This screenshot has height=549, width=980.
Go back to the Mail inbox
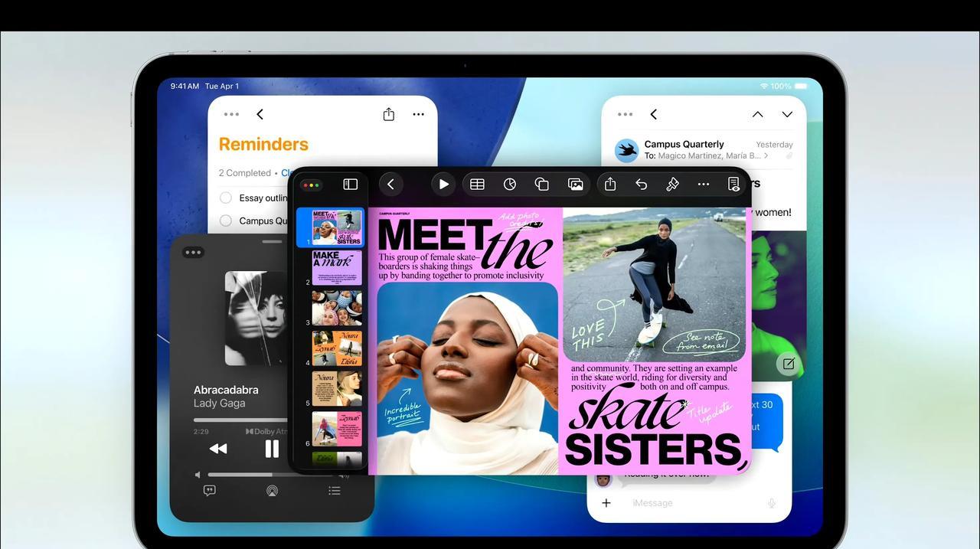(653, 114)
